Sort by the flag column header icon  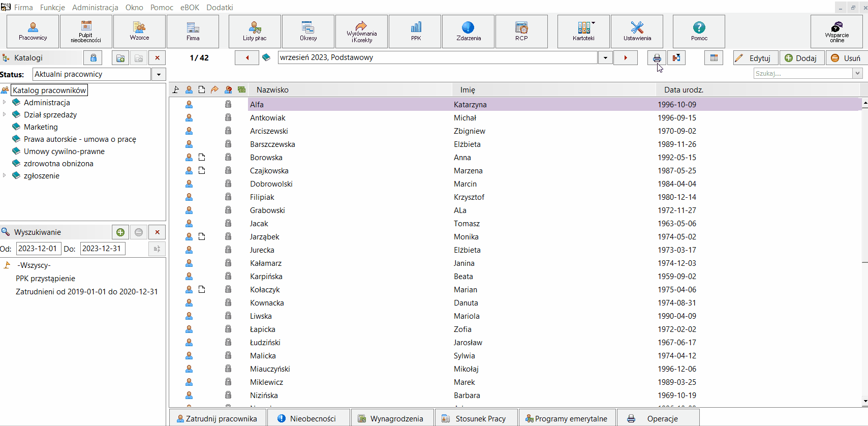click(x=176, y=89)
